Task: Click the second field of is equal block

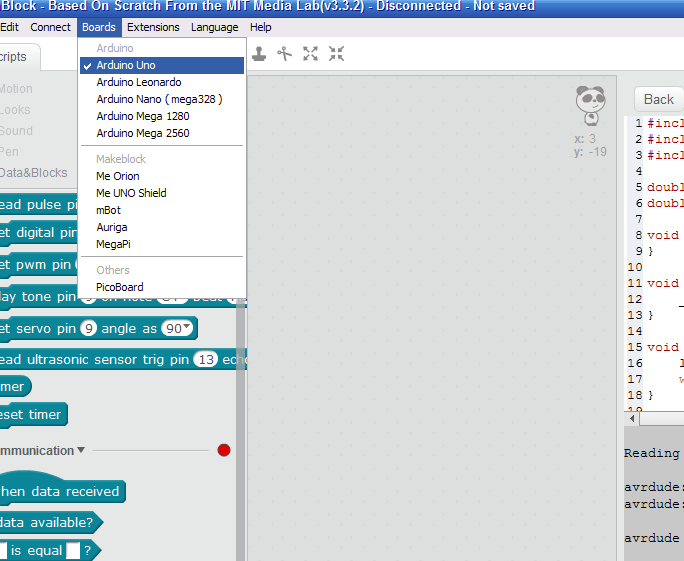Action: (x=73, y=551)
